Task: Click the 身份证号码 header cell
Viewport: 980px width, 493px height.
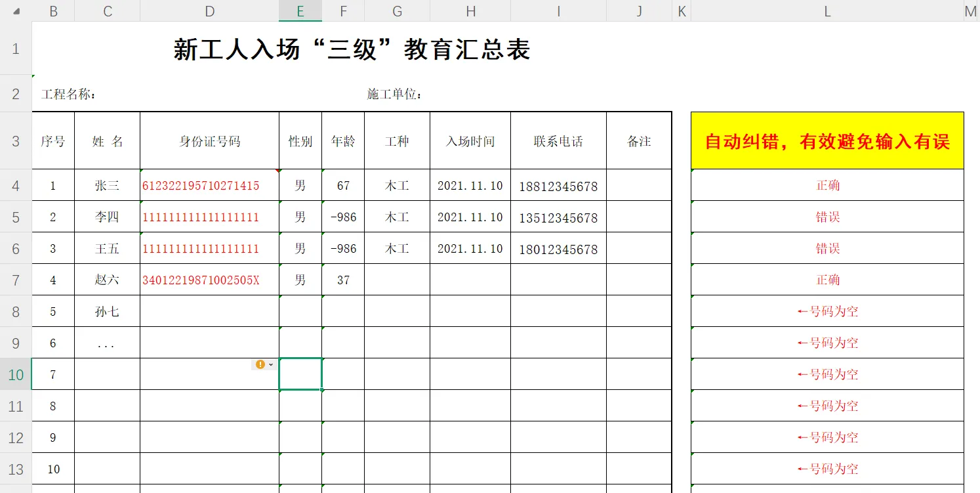Action: tap(210, 141)
